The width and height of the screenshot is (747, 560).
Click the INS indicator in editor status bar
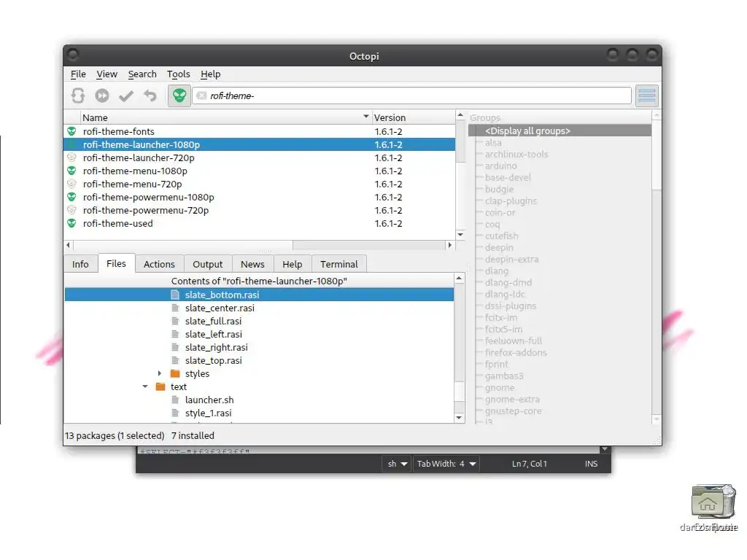pos(591,464)
